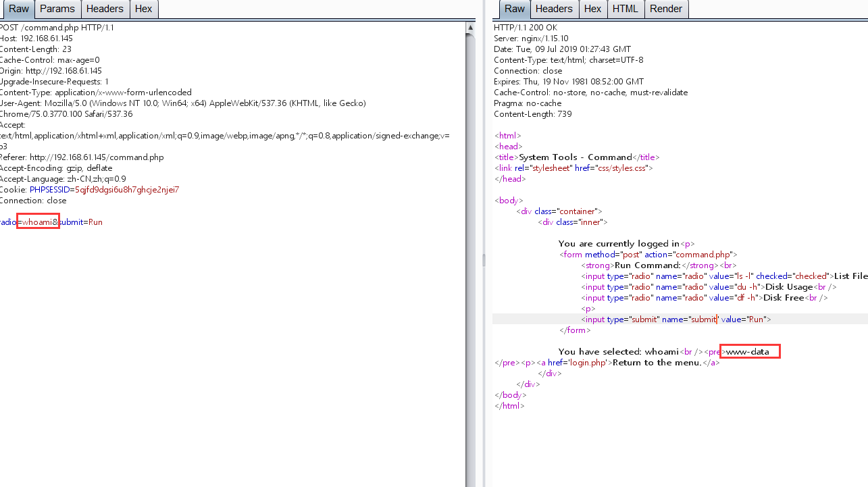Click the submit input Run line

[676, 319]
